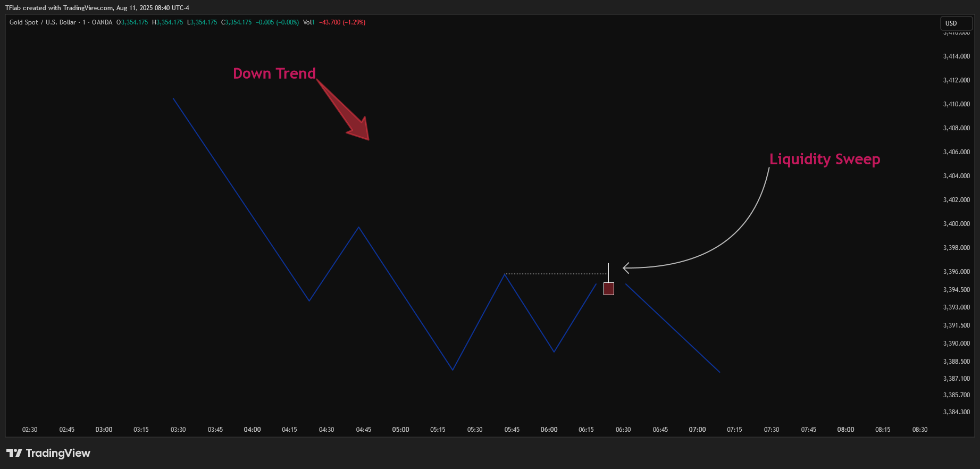Click the Vol -43.700 (-1.29%) reading
The height and width of the screenshot is (469, 980).
(334, 22)
